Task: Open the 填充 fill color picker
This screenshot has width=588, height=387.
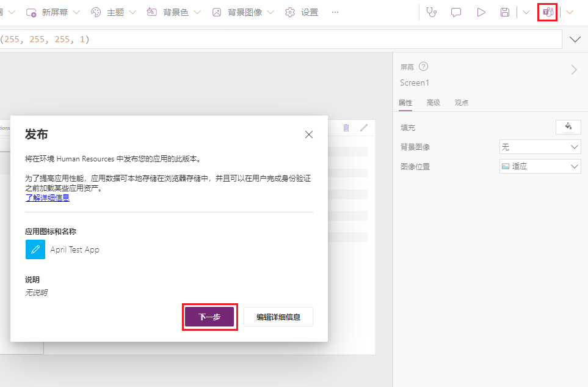Action: (x=568, y=127)
